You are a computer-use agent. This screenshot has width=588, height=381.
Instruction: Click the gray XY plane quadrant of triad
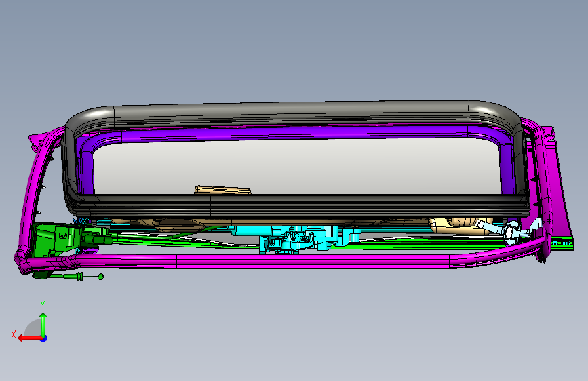[33, 327]
